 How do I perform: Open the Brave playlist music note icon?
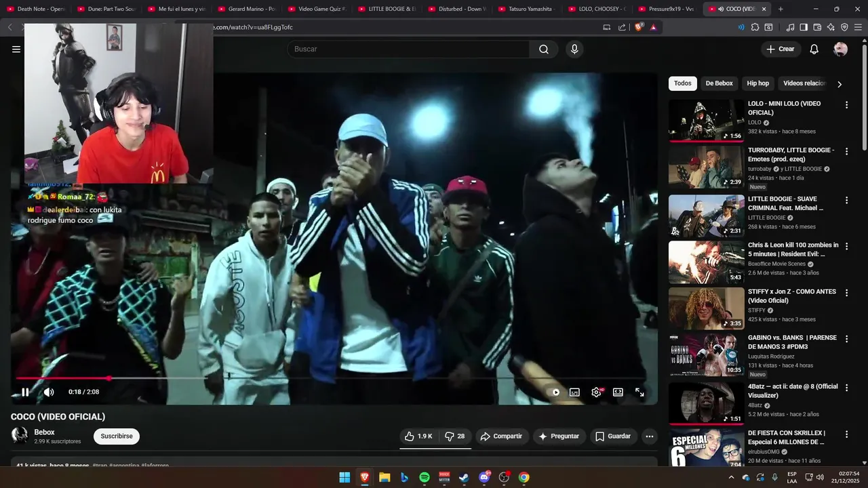coord(790,27)
